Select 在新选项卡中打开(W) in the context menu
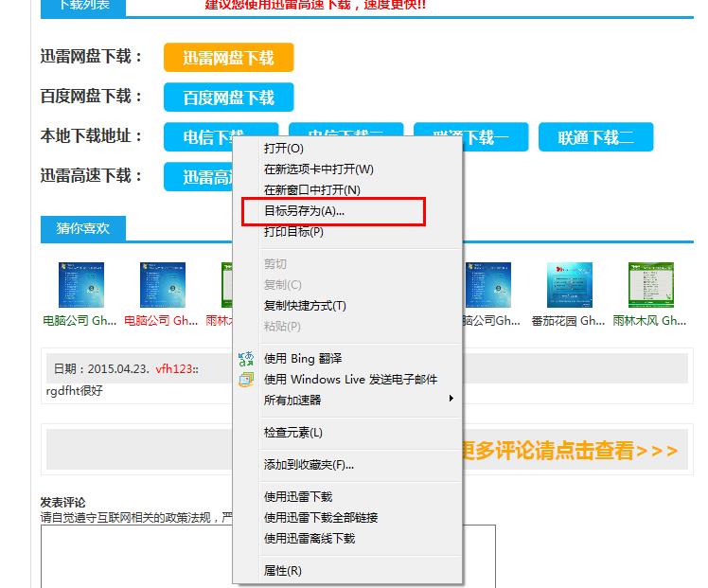The image size is (708, 588). 319,169
